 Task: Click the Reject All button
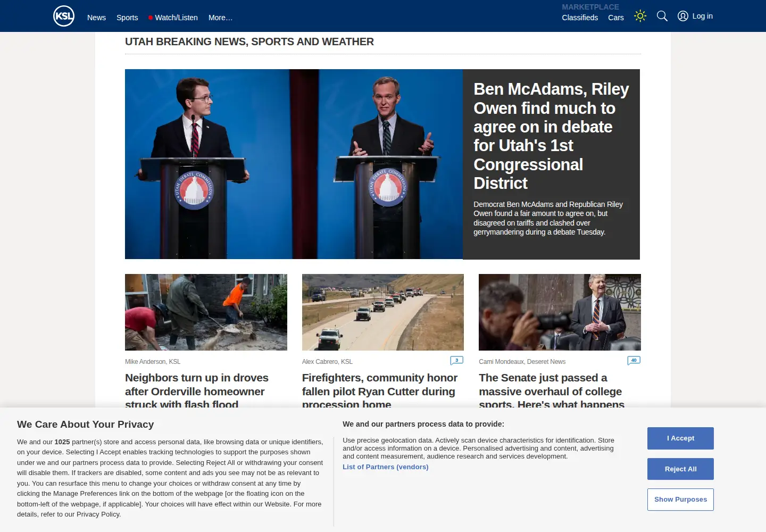(x=680, y=469)
